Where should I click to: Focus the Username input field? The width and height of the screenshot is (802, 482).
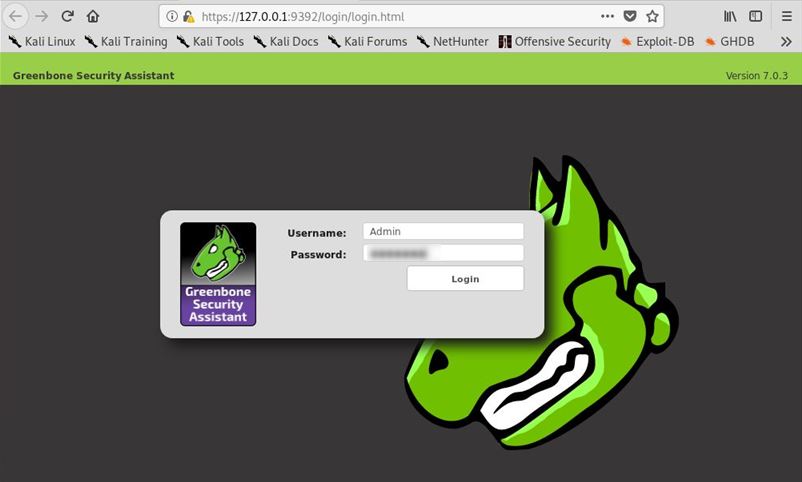(443, 231)
